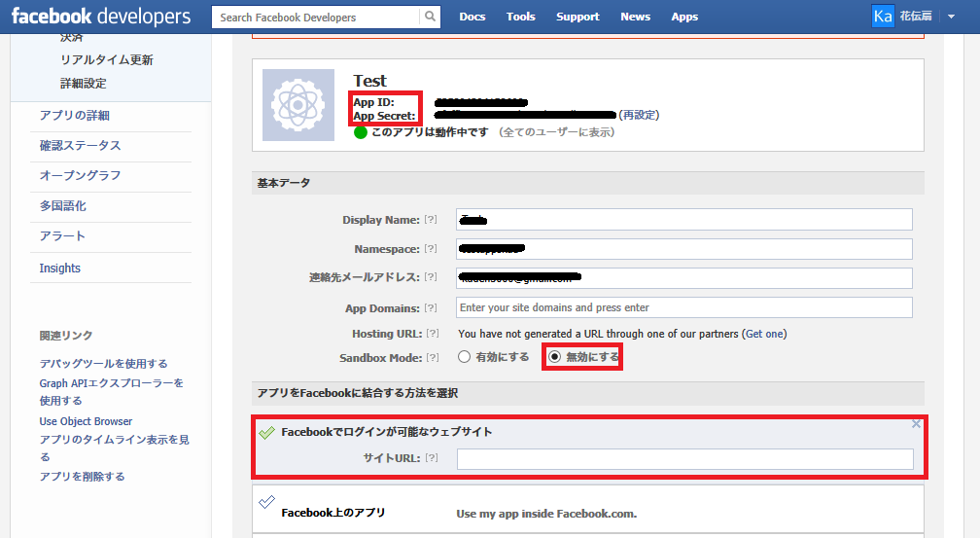Viewport: 980px width, 538px height.
Task: Select the 無効にする Sandbox radio button
Action: (554, 357)
